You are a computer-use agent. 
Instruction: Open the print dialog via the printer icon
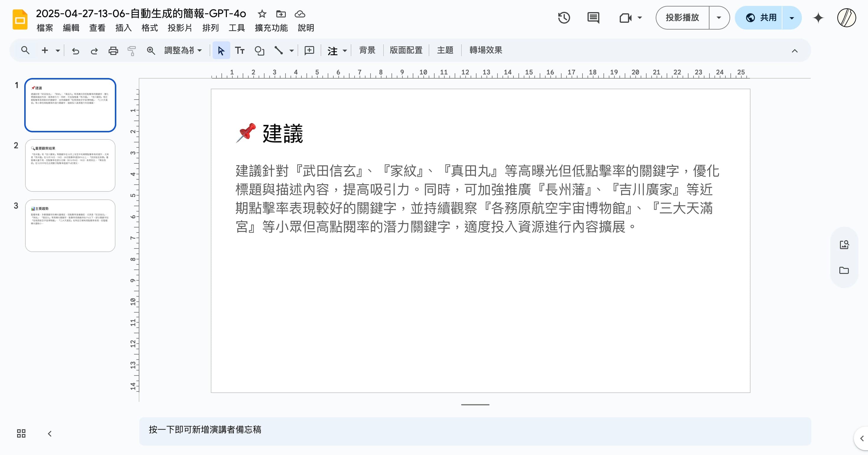pyautogui.click(x=113, y=50)
